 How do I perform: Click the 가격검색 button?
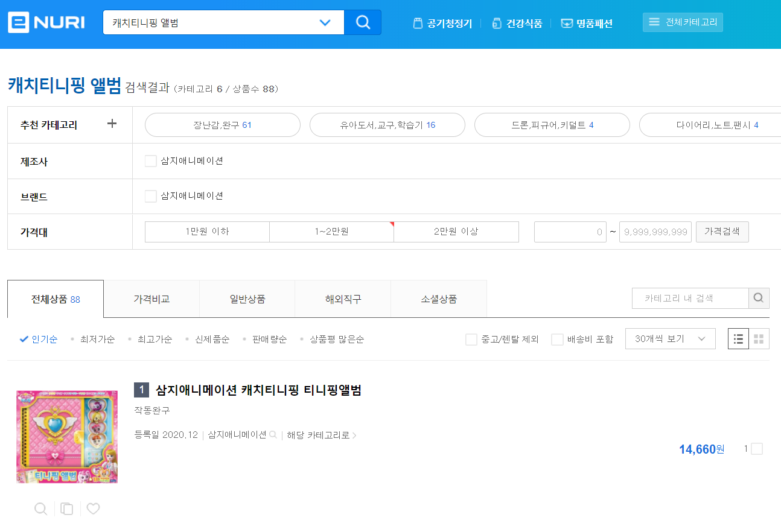click(722, 232)
